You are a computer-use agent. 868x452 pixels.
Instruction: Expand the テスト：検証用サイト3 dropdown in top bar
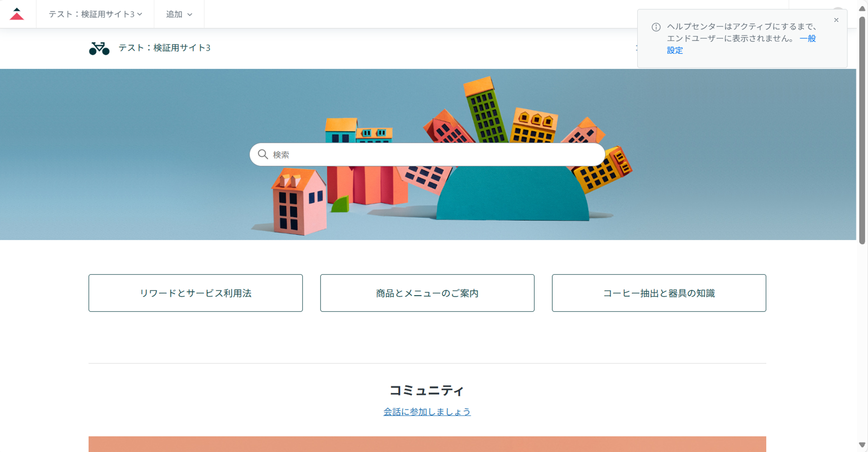[95, 14]
